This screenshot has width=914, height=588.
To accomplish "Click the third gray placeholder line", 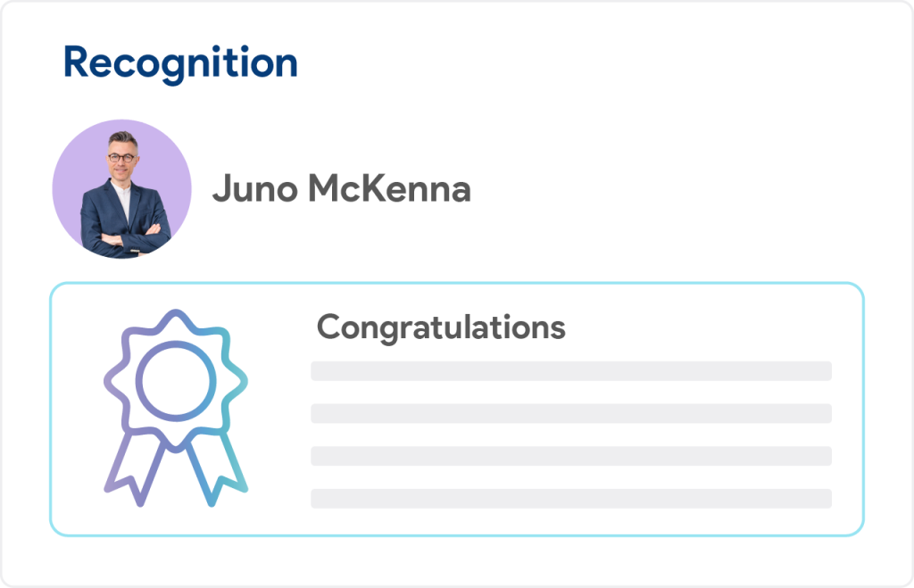I will coord(571,456).
